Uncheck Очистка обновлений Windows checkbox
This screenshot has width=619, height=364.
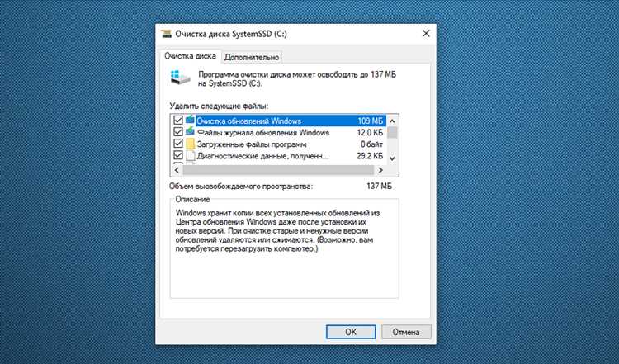(178, 120)
